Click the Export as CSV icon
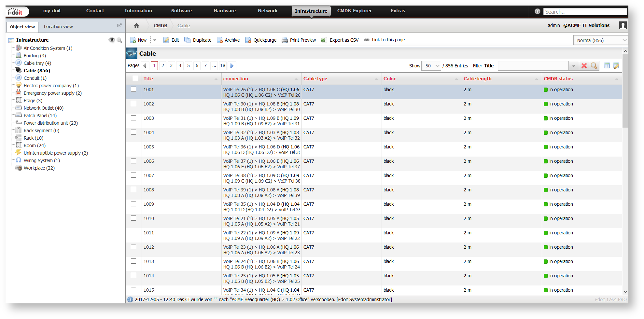Viewport: 644px width, 319px height. [x=324, y=40]
